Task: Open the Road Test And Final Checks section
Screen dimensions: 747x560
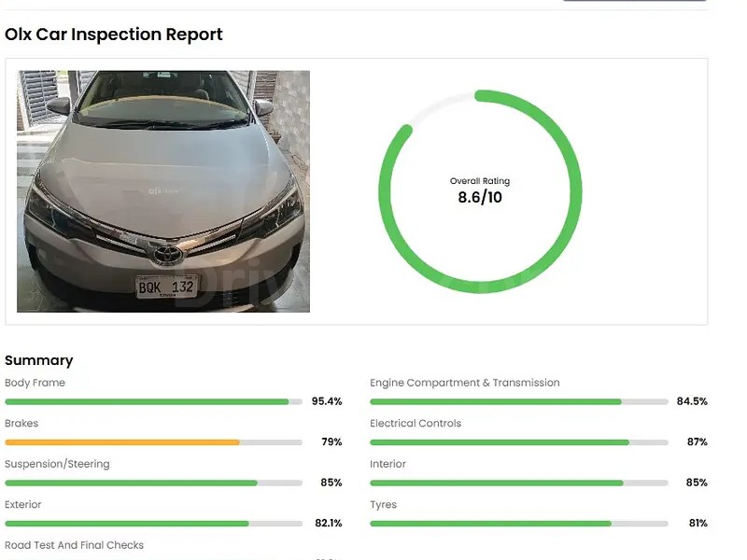Action: tap(75, 545)
